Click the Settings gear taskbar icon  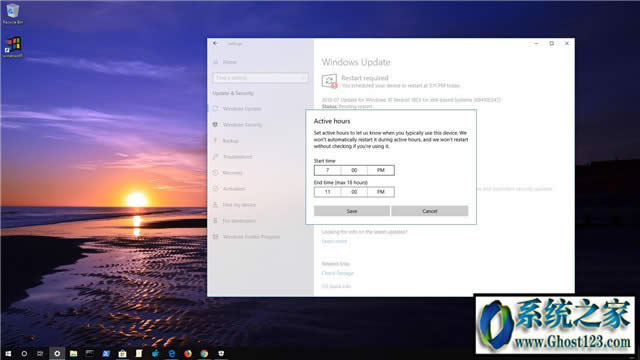coord(57,353)
